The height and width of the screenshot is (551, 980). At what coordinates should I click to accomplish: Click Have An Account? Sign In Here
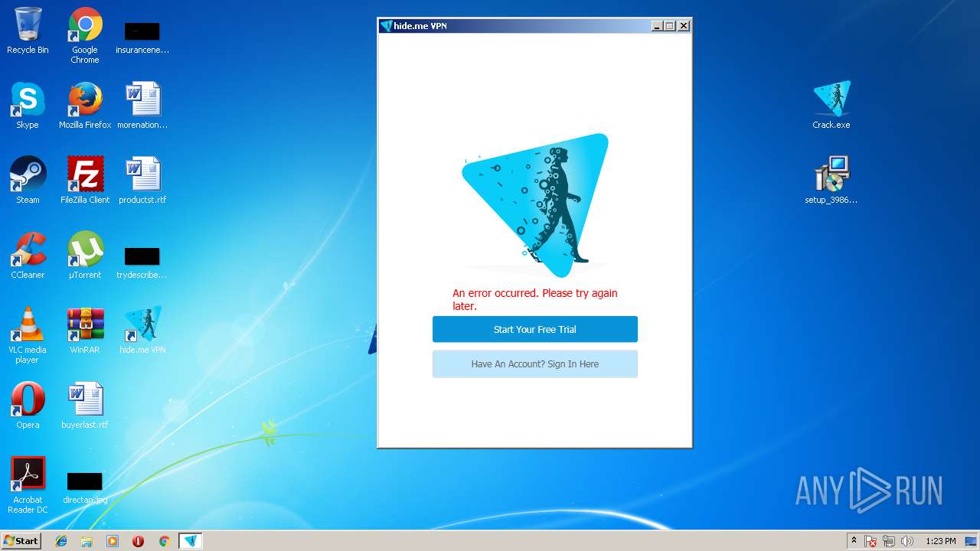(x=534, y=364)
